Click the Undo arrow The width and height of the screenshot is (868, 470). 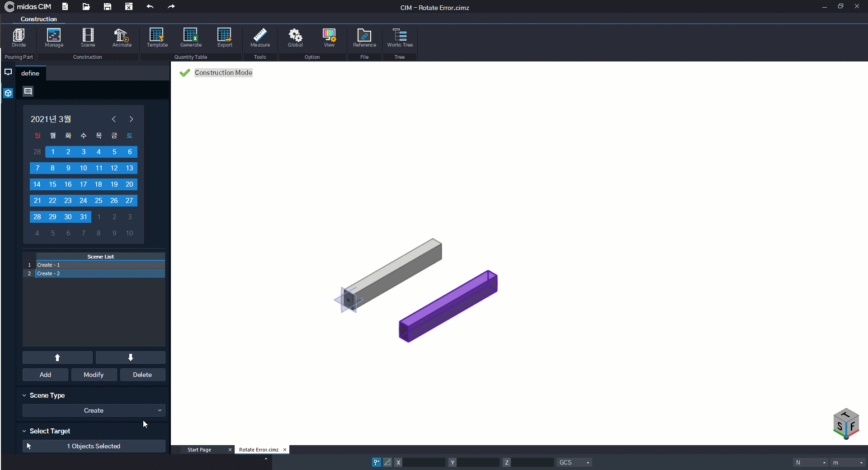coord(150,6)
